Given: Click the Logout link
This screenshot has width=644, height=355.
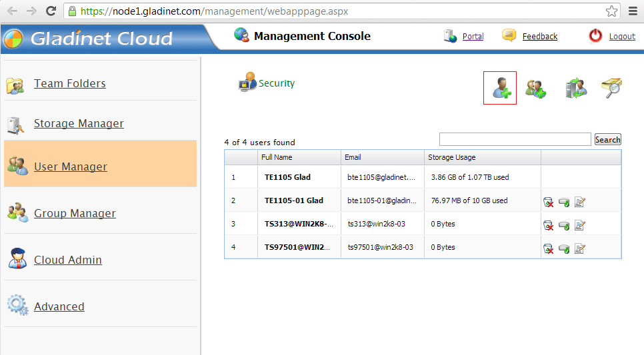Looking at the screenshot, I should pos(622,36).
